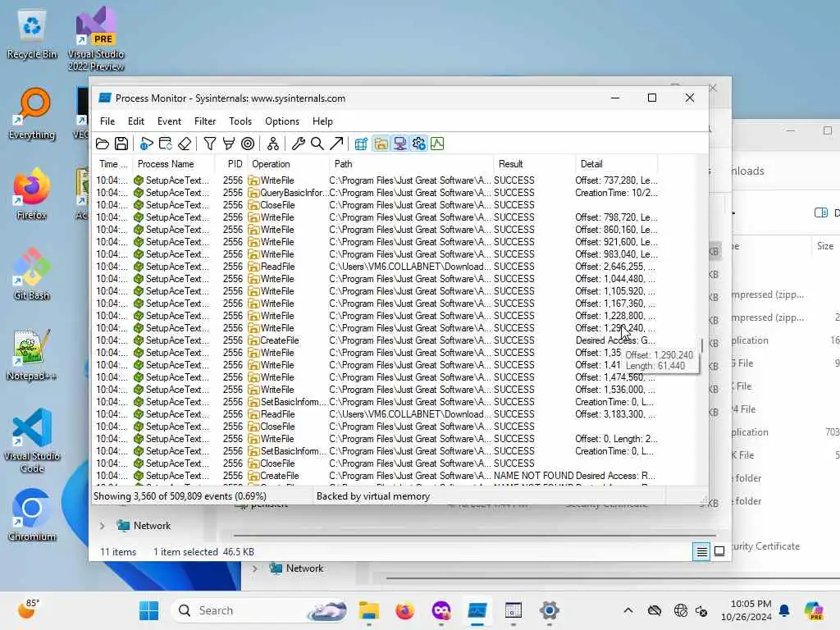Open the File menu
Image resolution: width=840 pixels, height=630 pixels.
[107, 121]
